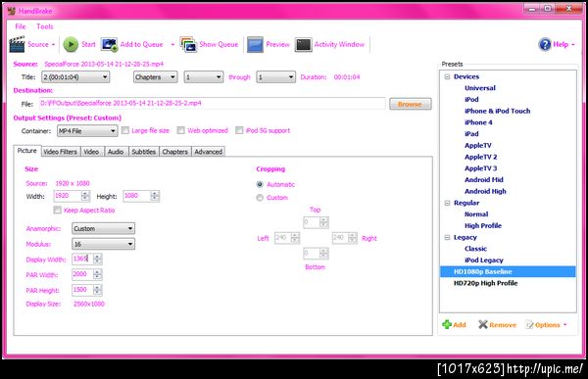Click the Help question mark icon

[x=545, y=44]
